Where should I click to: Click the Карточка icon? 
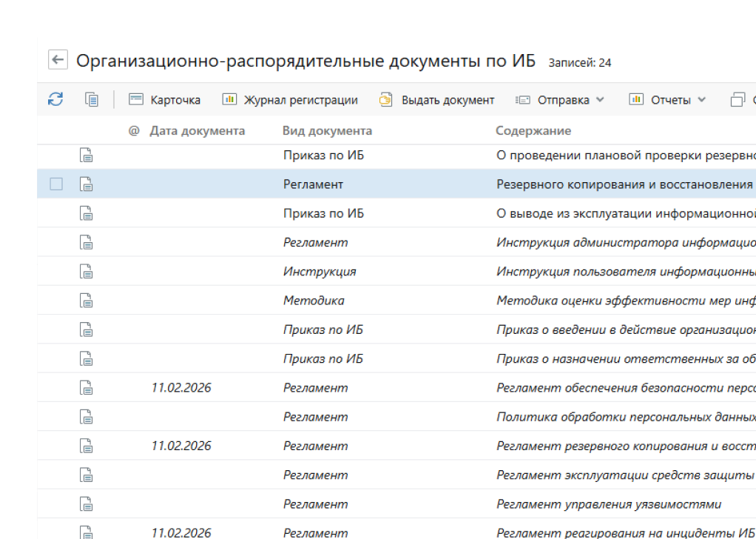pyautogui.click(x=136, y=99)
